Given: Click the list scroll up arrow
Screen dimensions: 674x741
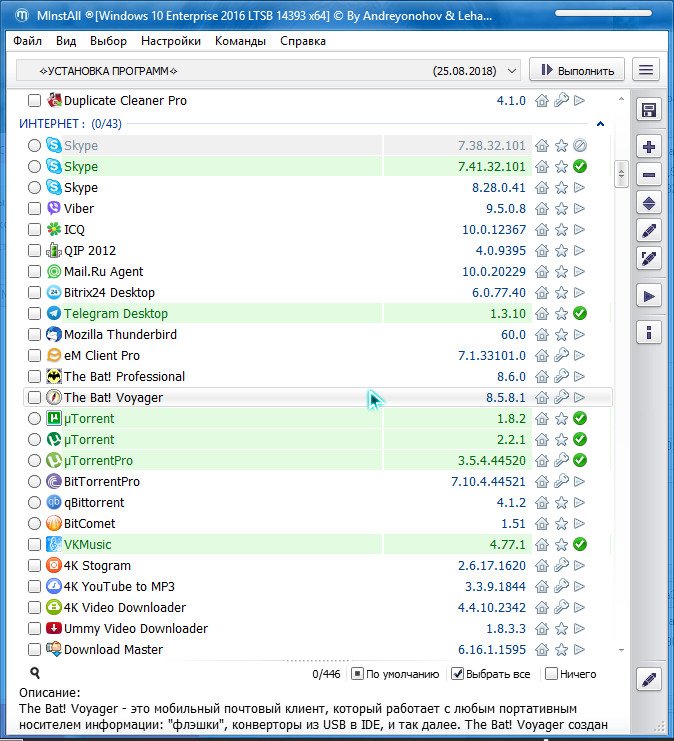Looking at the screenshot, I should [621, 99].
